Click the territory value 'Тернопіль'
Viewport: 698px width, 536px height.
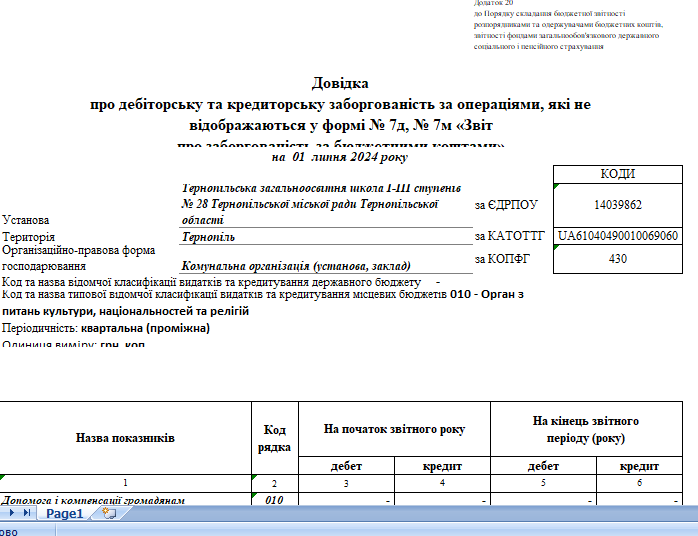208,237
